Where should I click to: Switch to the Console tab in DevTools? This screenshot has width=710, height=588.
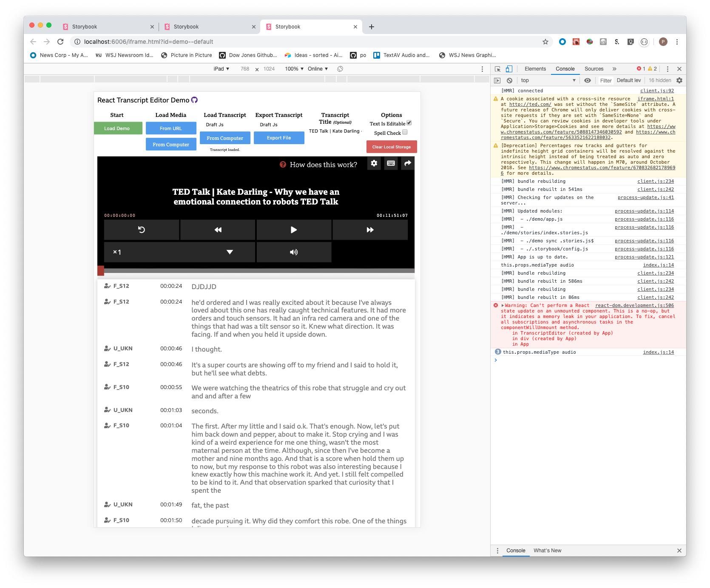coord(565,69)
